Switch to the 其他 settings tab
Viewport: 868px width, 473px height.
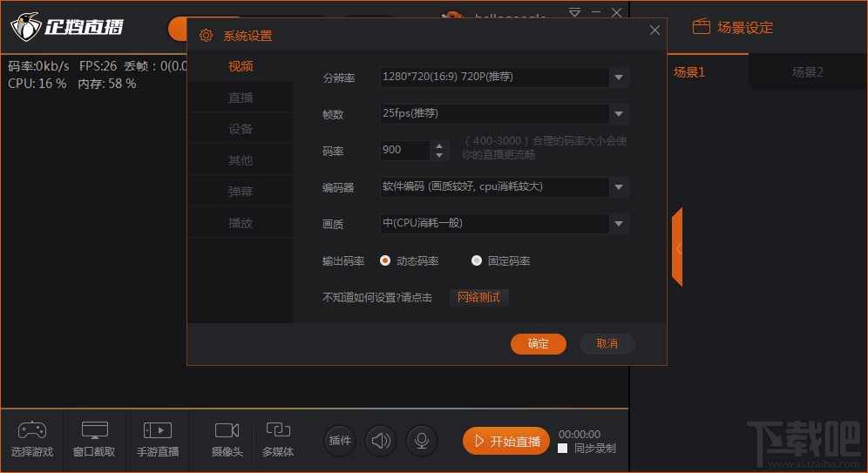click(x=241, y=160)
